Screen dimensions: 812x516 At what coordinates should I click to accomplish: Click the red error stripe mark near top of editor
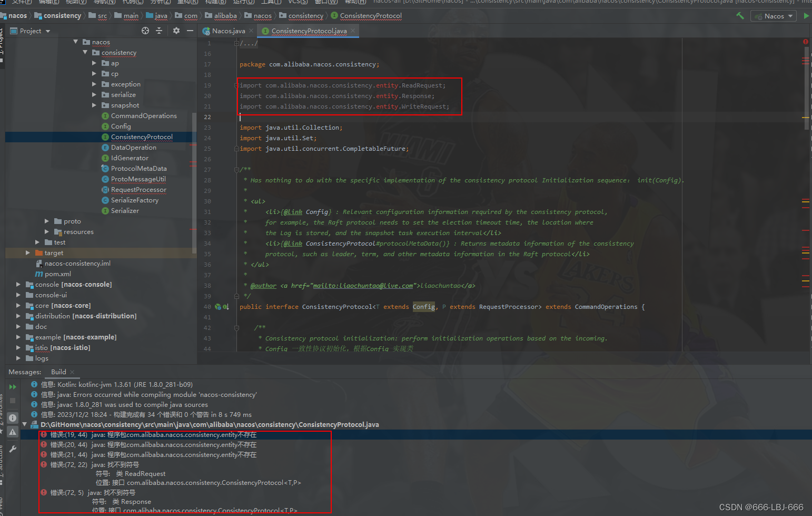click(805, 59)
